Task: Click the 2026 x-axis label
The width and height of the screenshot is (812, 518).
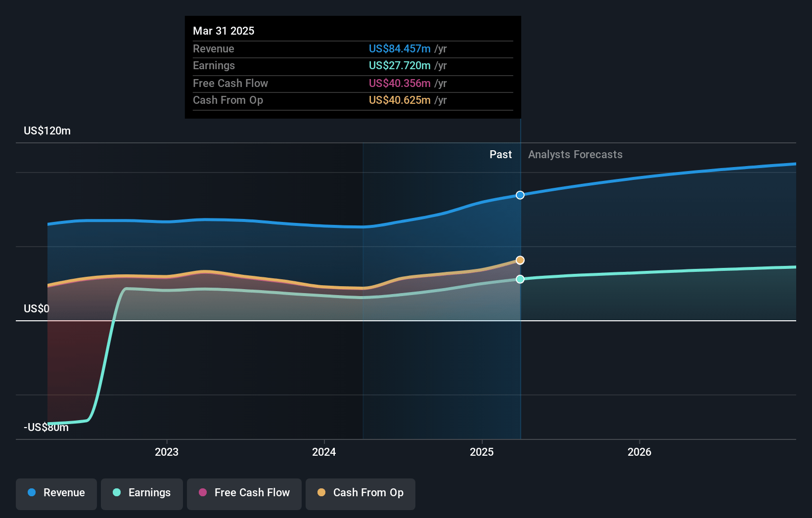Action: point(639,452)
